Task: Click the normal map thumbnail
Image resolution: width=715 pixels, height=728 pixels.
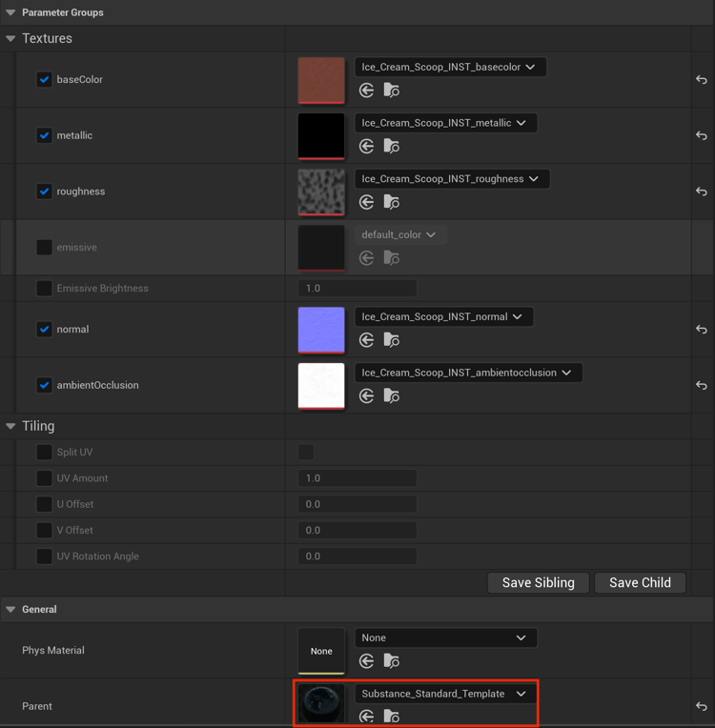Action: point(321,330)
